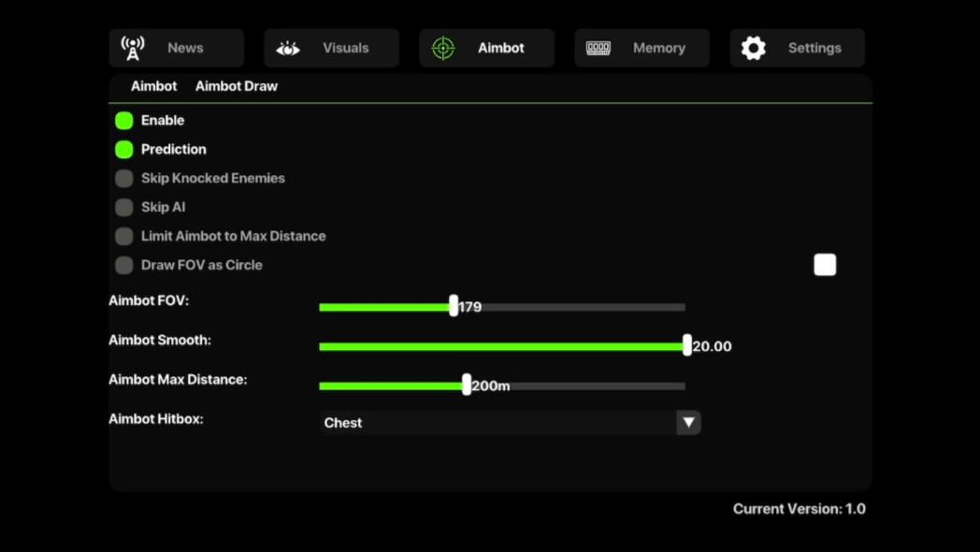980x552 pixels.
Task: Click the Current Version: 1.0 text
Action: click(x=800, y=509)
